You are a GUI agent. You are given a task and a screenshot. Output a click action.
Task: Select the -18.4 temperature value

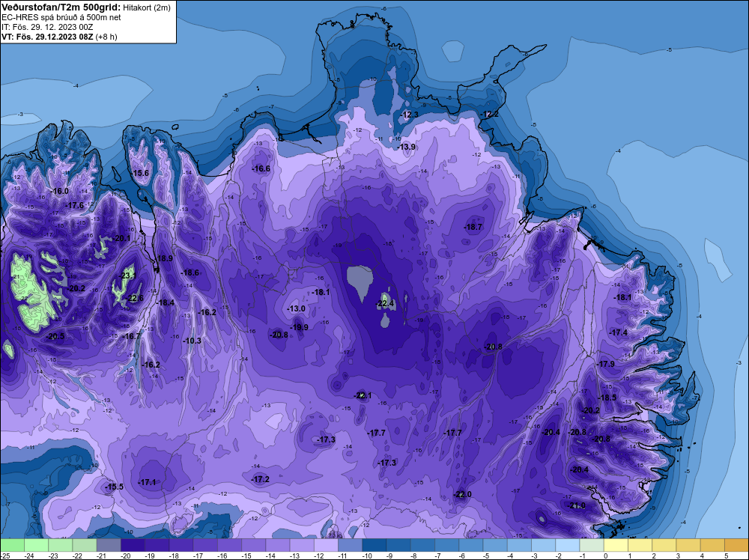(x=166, y=302)
